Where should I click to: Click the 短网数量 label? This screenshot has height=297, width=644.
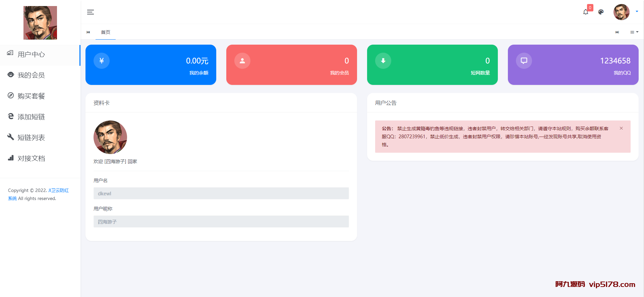pyautogui.click(x=480, y=73)
